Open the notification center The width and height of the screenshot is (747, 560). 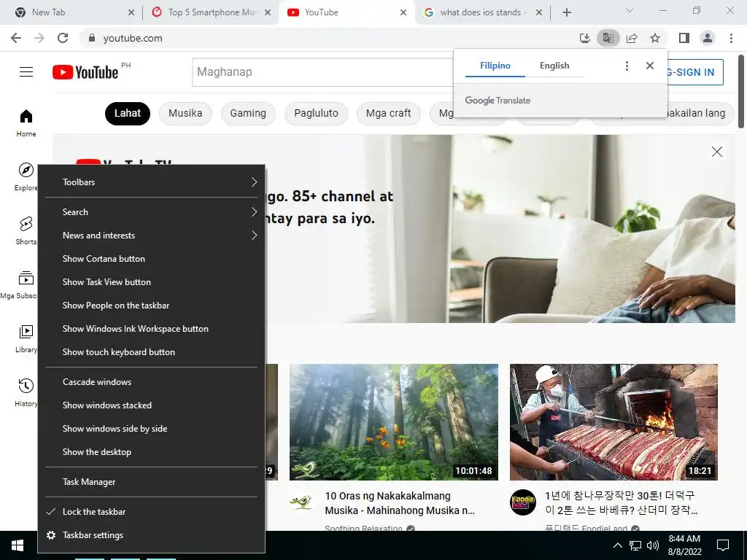tap(723, 545)
